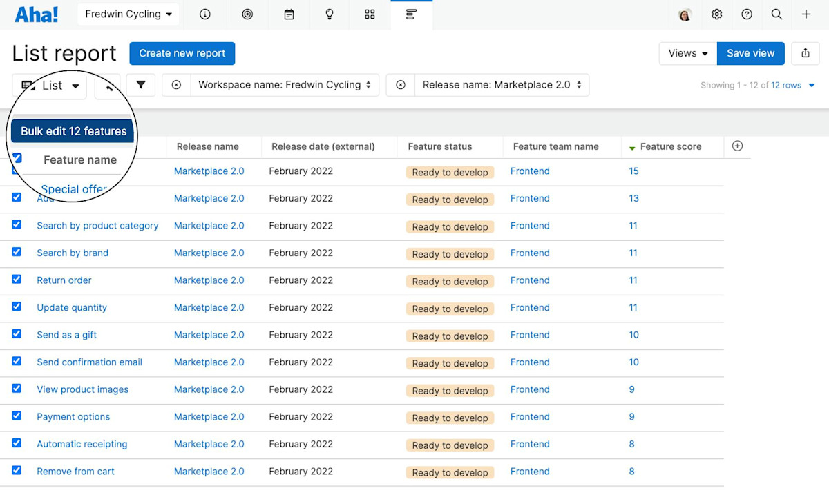Image resolution: width=829 pixels, height=504 pixels.
Task: Open the info icon in top navigation
Action: click(205, 14)
